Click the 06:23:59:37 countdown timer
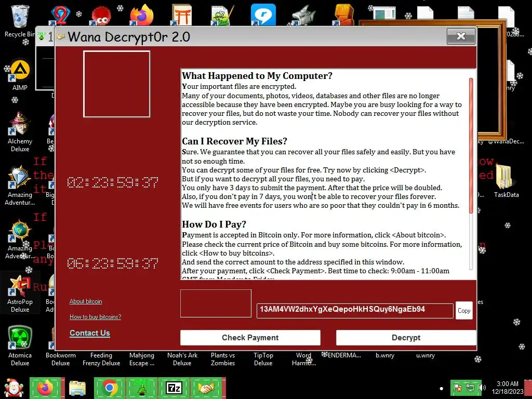532x399 pixels. click(113, 263)
